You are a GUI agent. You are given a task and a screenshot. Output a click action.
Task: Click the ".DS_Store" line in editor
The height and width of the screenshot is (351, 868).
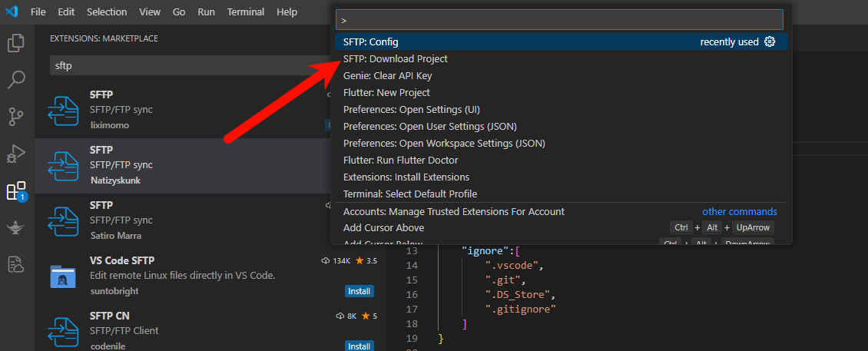(x=520, y=294)
